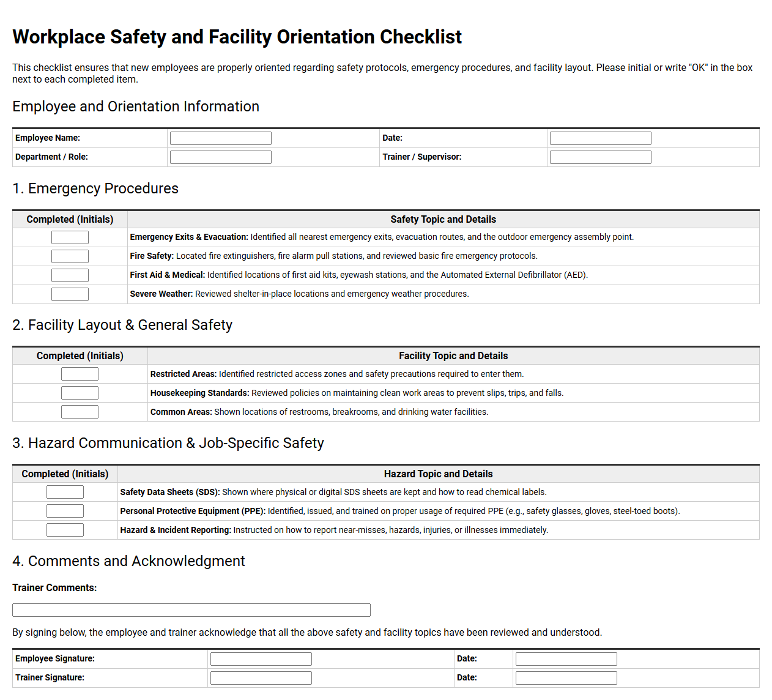Viewport: 772px width, 700px height.
Task: Click the Date field next to Employee Name
Action: coord(600,138)
